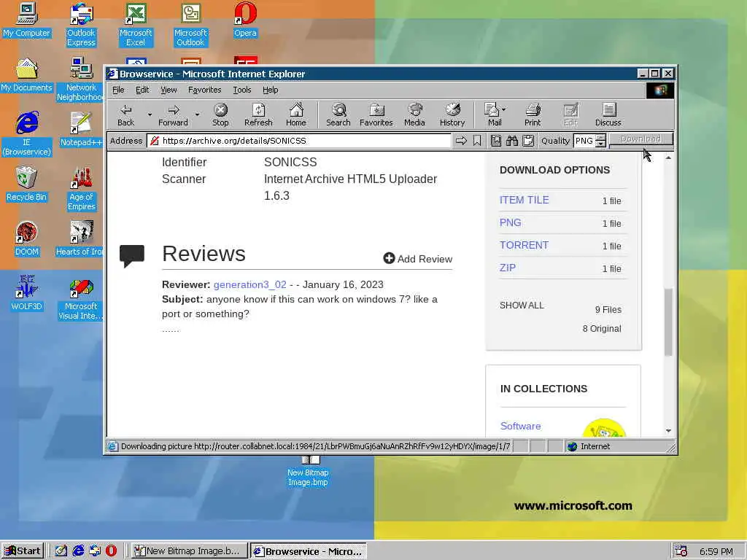The image size is (747, 560).
Task: Refresh the current page
Action: pos(258,114)
